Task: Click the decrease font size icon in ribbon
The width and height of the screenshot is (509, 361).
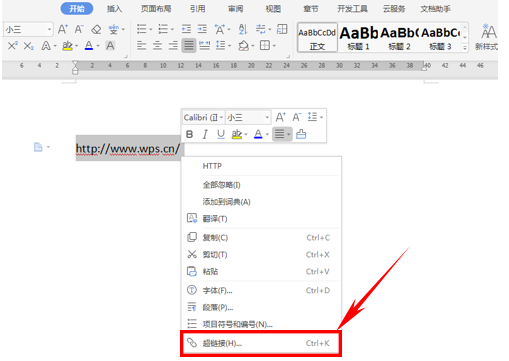Action: (79, 29)
